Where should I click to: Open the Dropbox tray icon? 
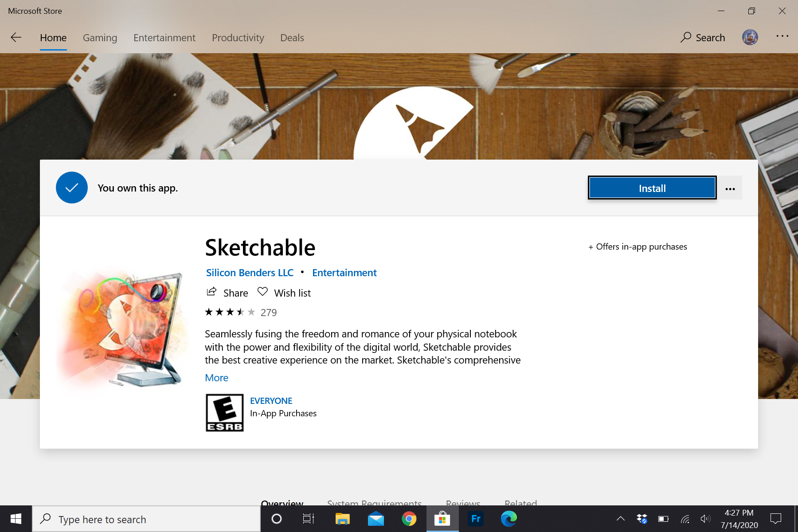(x=642, y=519)
